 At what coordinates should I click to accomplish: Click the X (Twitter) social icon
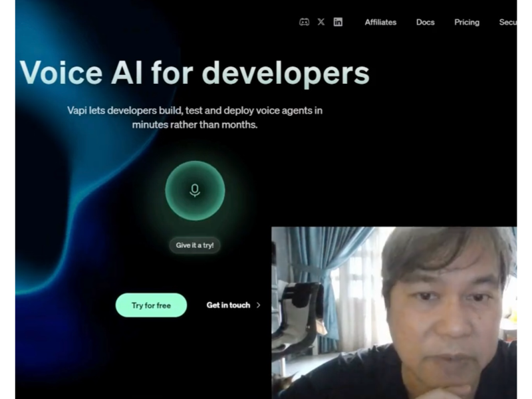coord(321,22)
